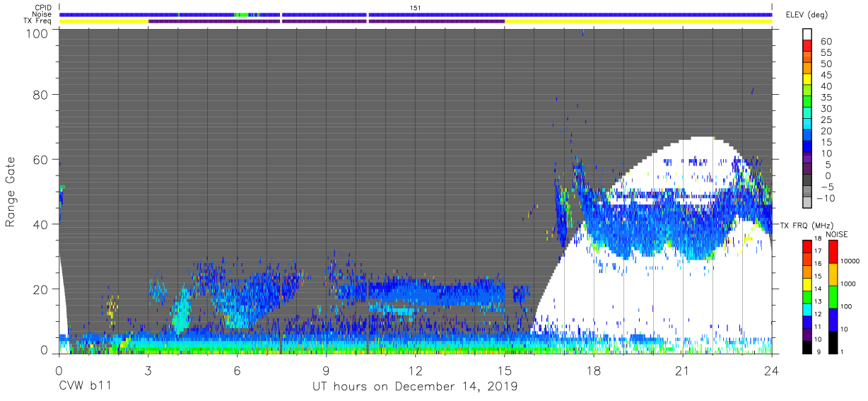Screen dimensions: 868x401
Task: Click the black 9 MHz frequency swatch
Action: click(x=808, y=347)
